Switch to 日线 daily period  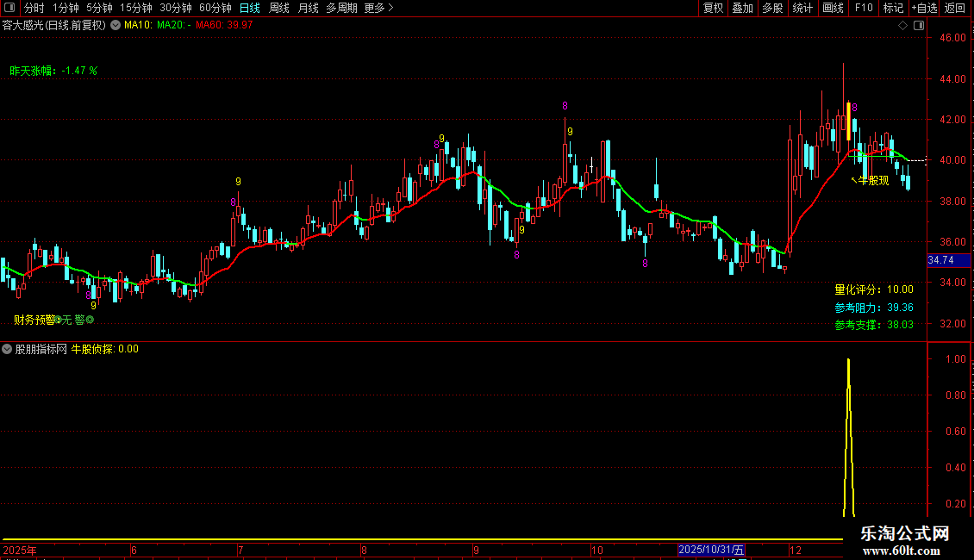pos(250,8)
